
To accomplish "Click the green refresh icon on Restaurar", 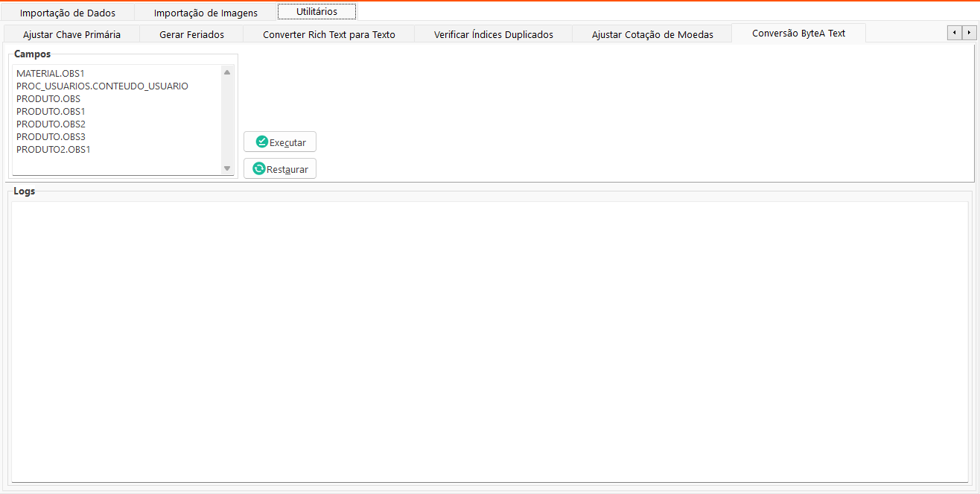I will tap(258, 168).
